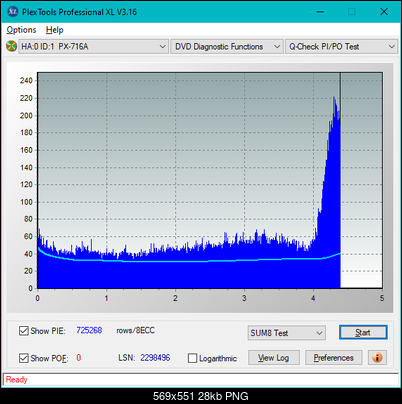
Task: Open the Q-Check PI/PO Test dropdown
Action: pos(341,47)
